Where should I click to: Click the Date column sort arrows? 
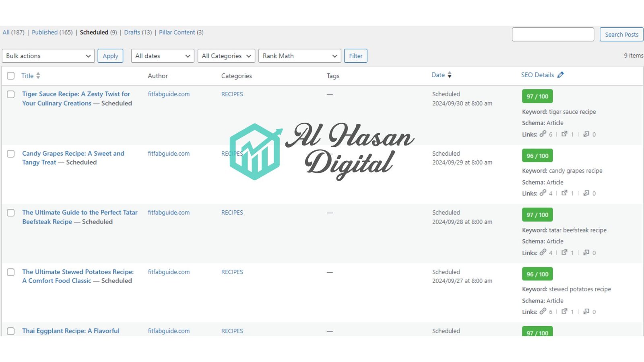click(x=450, y=75)
